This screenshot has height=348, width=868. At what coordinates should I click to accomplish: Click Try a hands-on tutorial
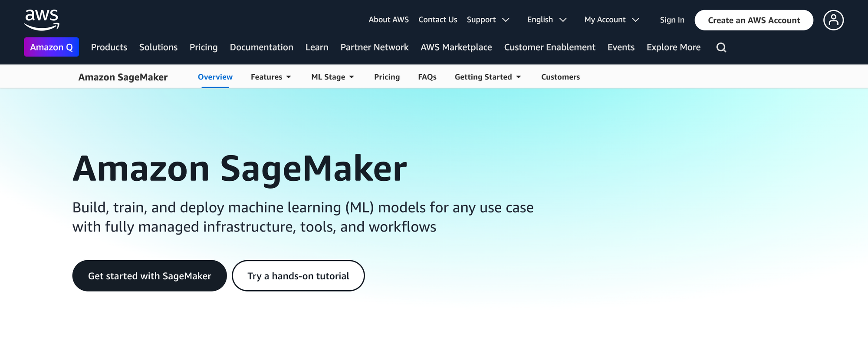click(298, 276)
